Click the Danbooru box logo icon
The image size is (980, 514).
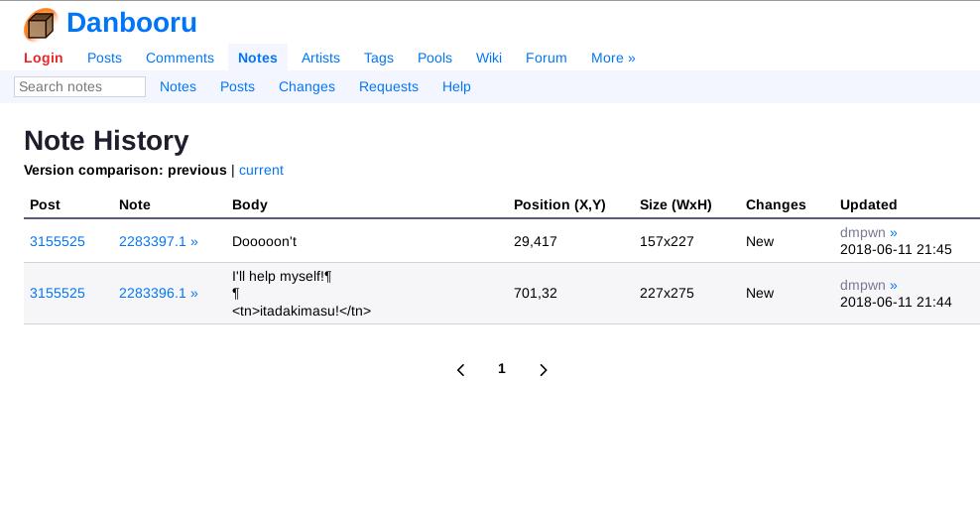click(x=41, y=25)
